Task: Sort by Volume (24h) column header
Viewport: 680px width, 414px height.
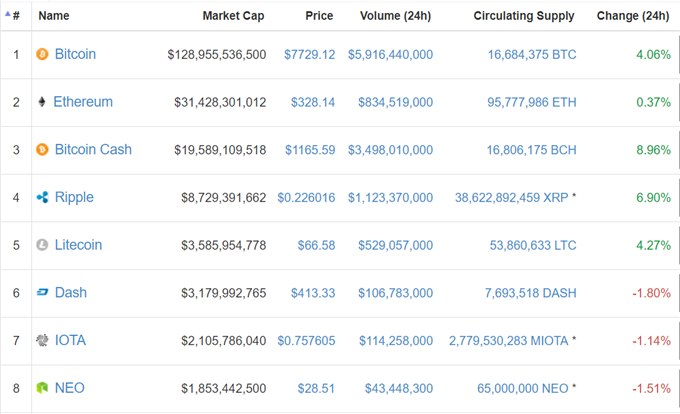Action: (396, 16)
